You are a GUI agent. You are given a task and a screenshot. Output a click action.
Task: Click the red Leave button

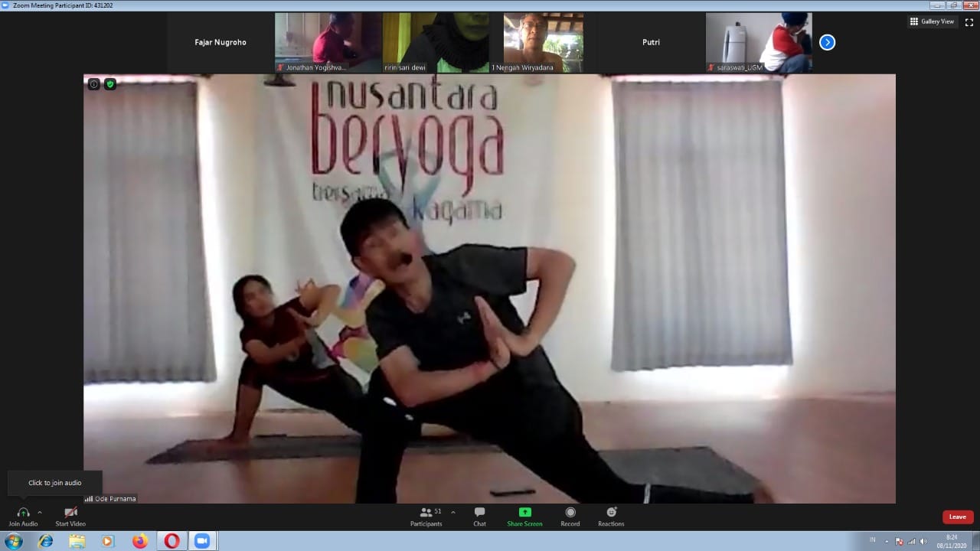pyautogui.click(x=957, y=517)
